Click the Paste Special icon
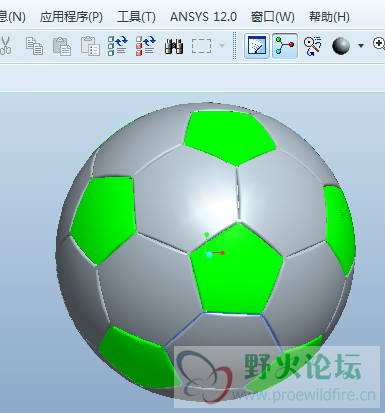385x413 pixels. (90, 46)
